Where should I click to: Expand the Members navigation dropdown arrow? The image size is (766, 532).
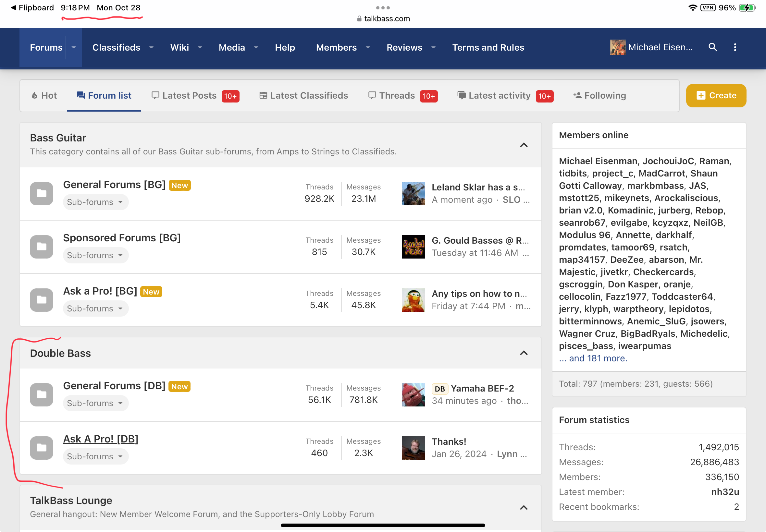[x=367, y=47]
